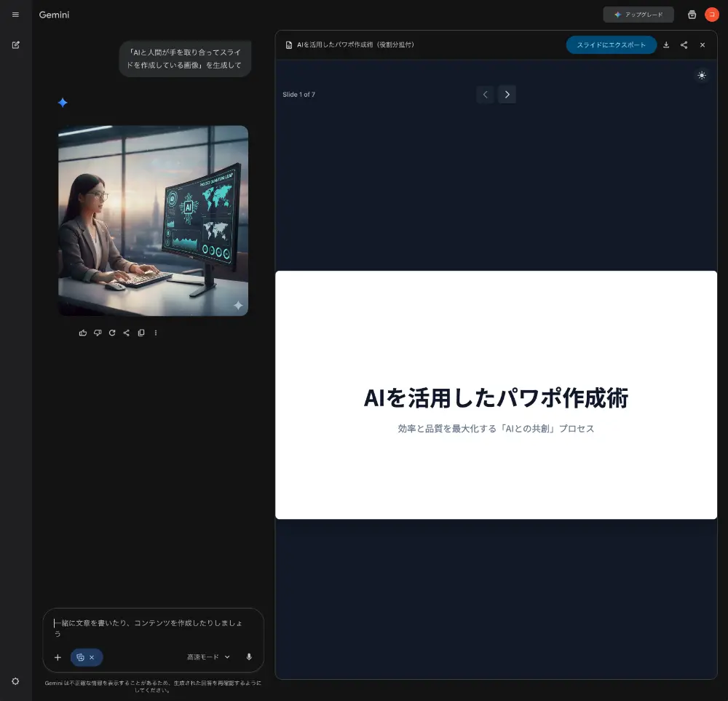The image size is (728, 701).
Task: Open the settings gear in sidebar
Action: [x=15, y=681]
